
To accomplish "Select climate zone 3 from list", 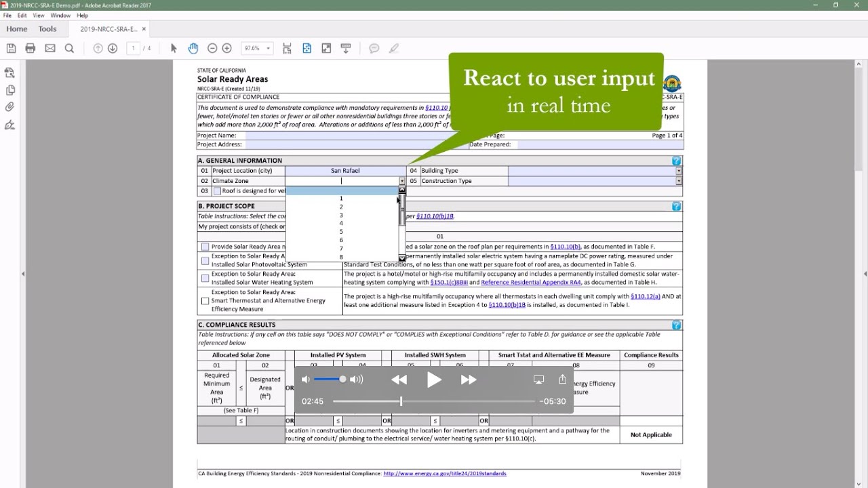I will (341, 215).
